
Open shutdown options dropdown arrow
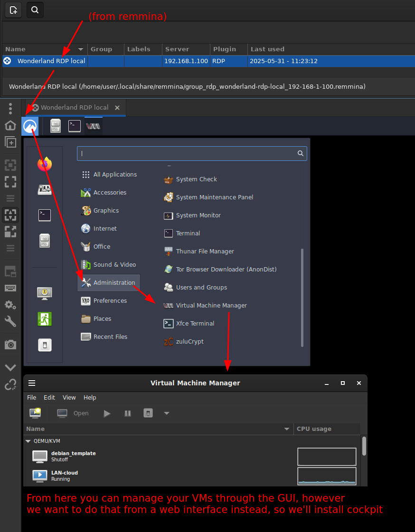[167, 413]
